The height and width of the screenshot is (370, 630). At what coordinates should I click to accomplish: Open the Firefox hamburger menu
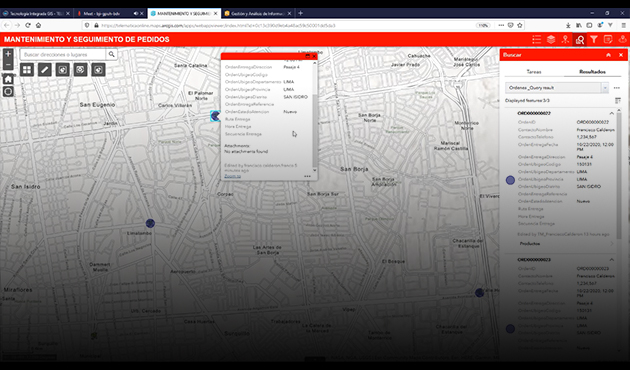[x=624, y=25]
